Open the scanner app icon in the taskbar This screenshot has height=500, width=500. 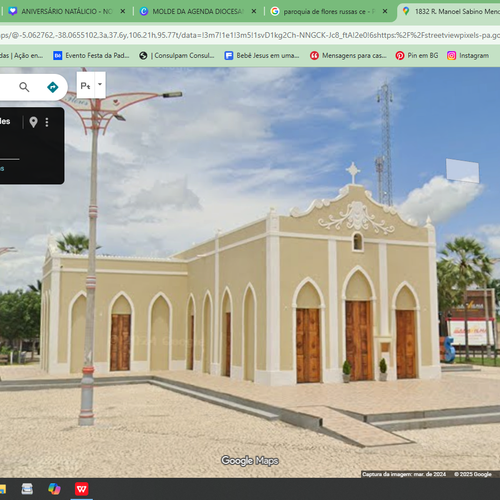[27, 489]
